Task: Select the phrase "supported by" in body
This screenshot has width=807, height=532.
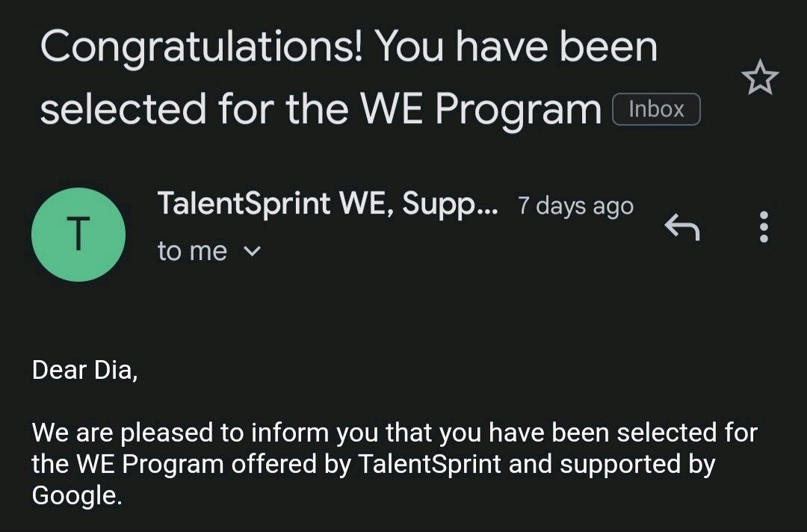Action: coord(637,465)
